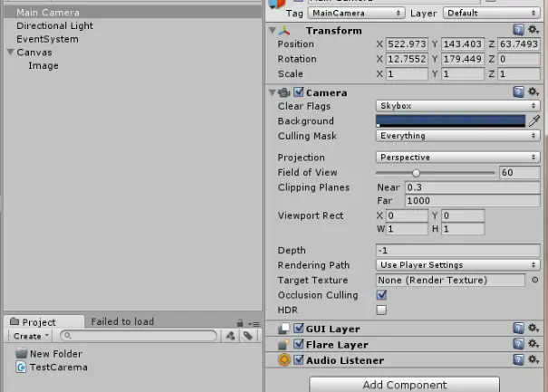The height and width of the screenshot is (392, 548).
Task: Open GUI Layer help icon
Action: (518, 329)
